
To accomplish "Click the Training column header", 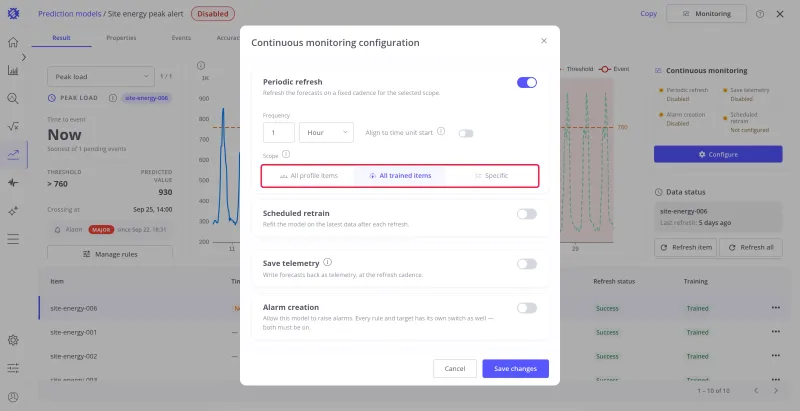I will (x=695, y=281).
